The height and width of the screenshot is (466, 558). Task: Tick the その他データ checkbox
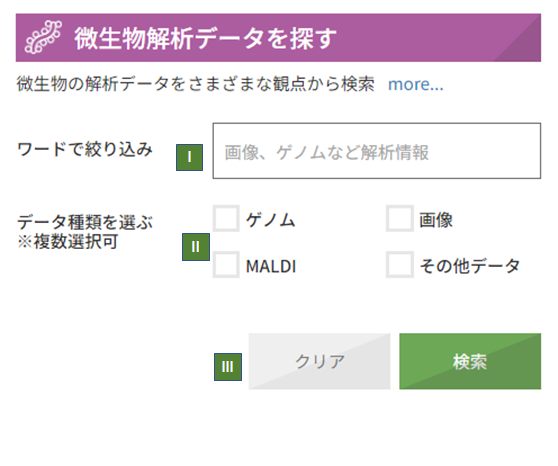coord(400,265)
